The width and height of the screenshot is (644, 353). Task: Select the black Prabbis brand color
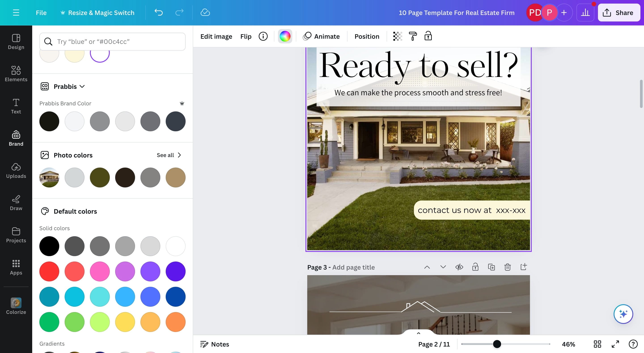(x=49, y=121)
